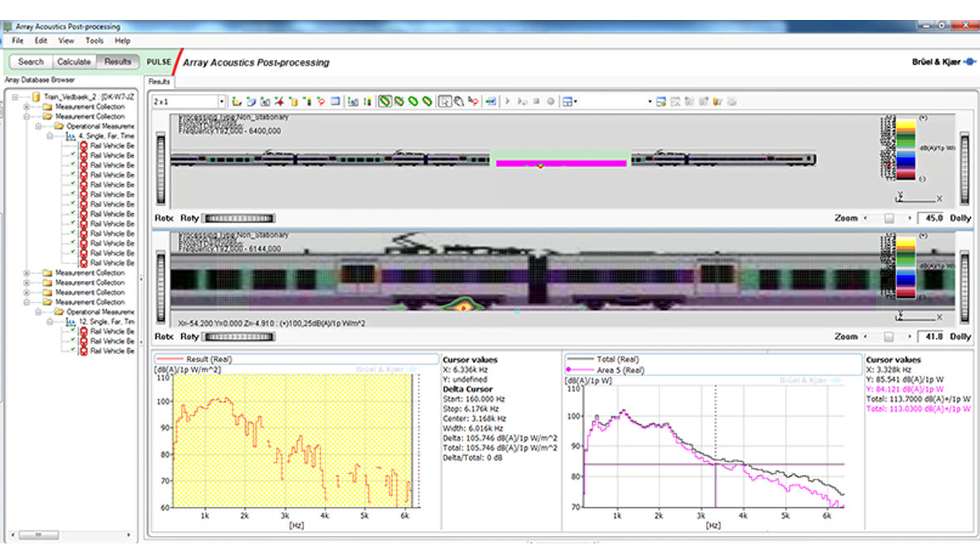Expand the first Measurement Collection folder

coord(27,106)
